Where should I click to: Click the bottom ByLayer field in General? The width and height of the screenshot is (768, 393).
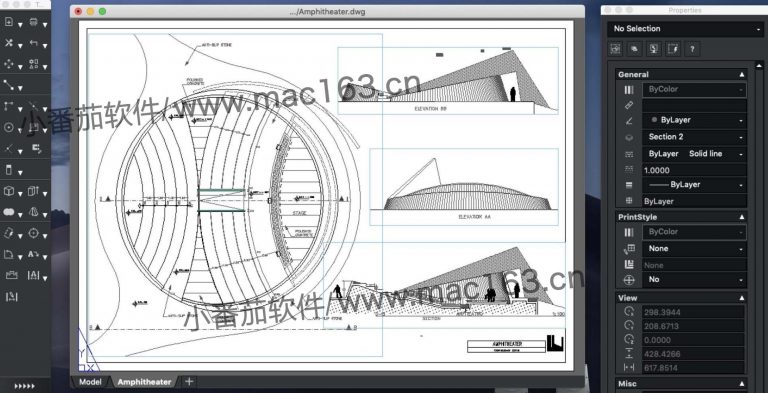click(x=695, y=201)
